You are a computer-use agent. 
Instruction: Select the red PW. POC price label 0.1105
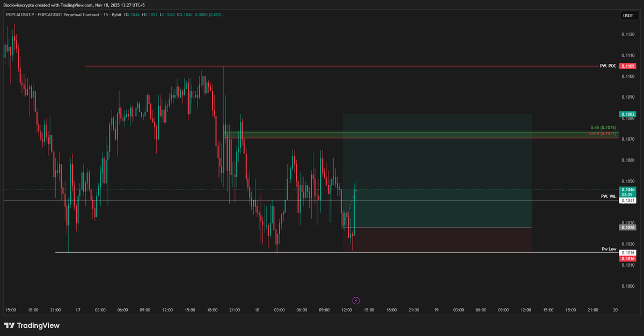pos(627,65)
